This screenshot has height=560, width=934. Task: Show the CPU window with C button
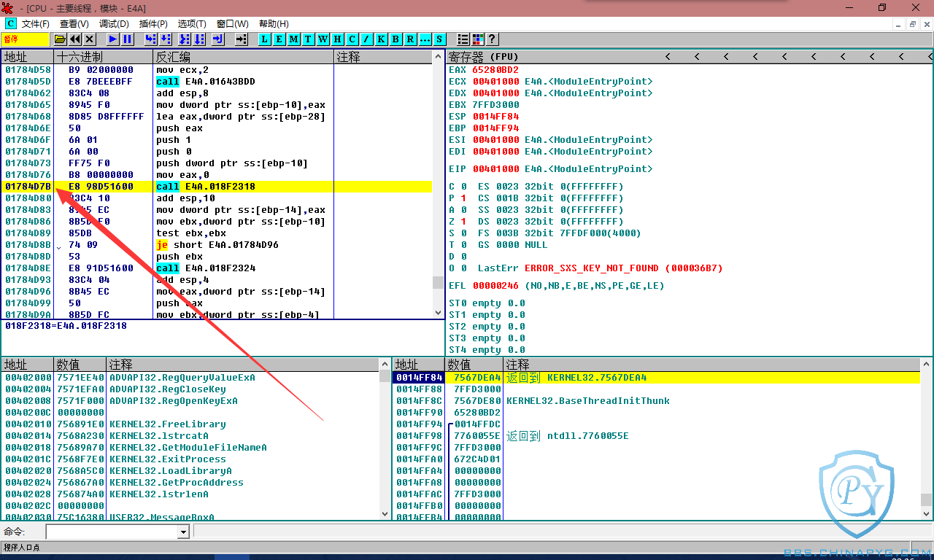tap(352, 39)
